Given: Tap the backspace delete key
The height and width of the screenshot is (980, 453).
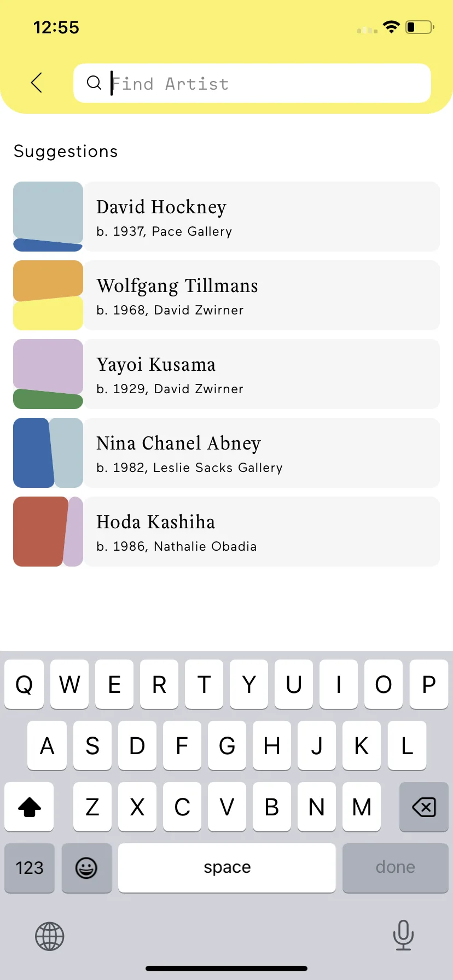Looking at the screenshot, I should 424,807.
